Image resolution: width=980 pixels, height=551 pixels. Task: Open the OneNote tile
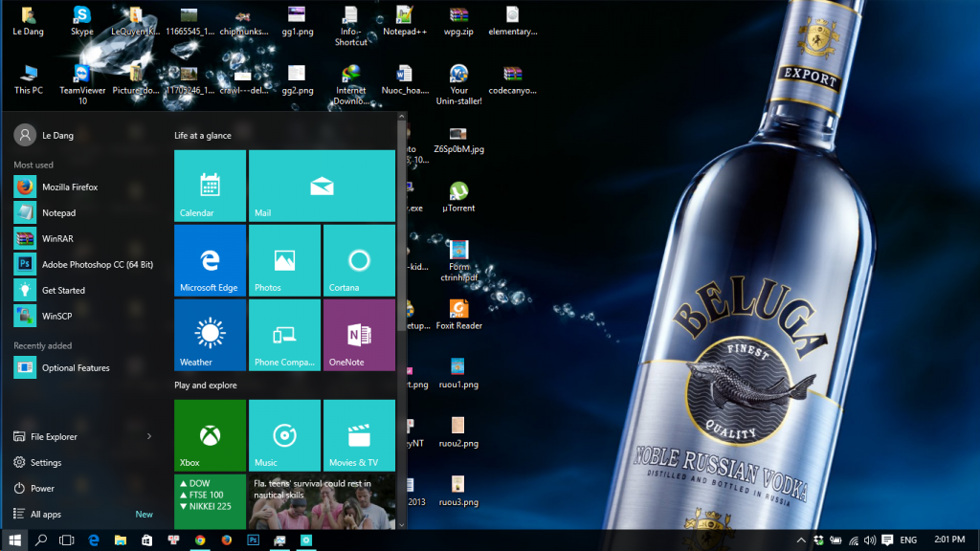coord(360,335)
